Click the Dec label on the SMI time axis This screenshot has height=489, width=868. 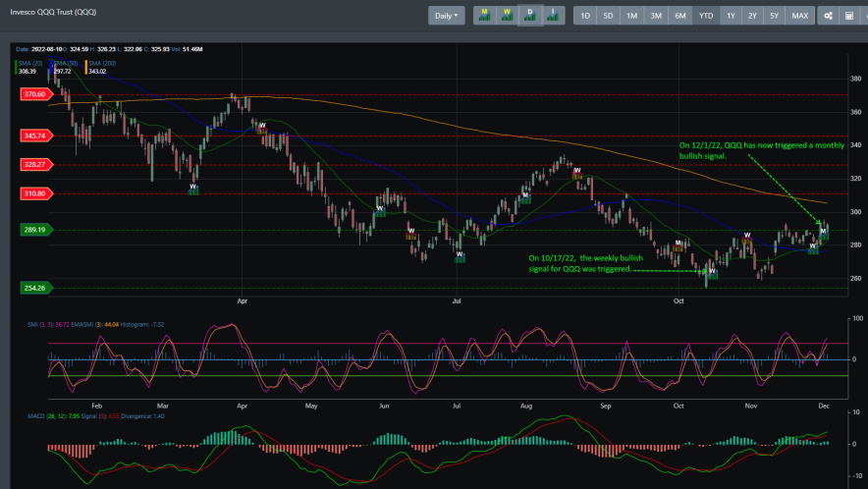click(824, 406)
